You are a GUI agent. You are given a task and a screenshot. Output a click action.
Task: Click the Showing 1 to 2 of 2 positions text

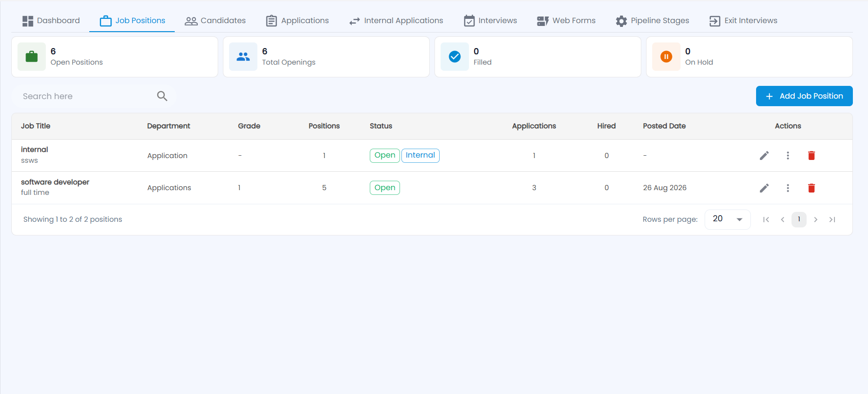click(x=73, y=219)
